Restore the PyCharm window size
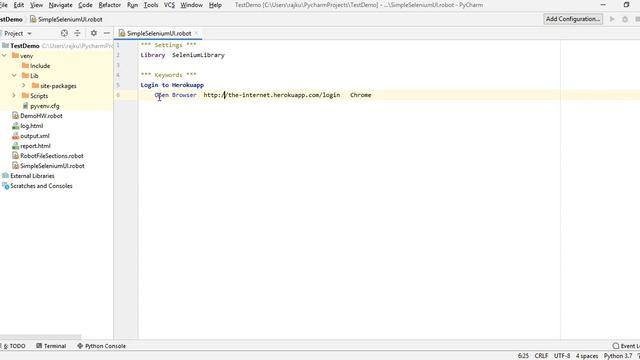This screenshot has width=640, height=360. point(627,5)
